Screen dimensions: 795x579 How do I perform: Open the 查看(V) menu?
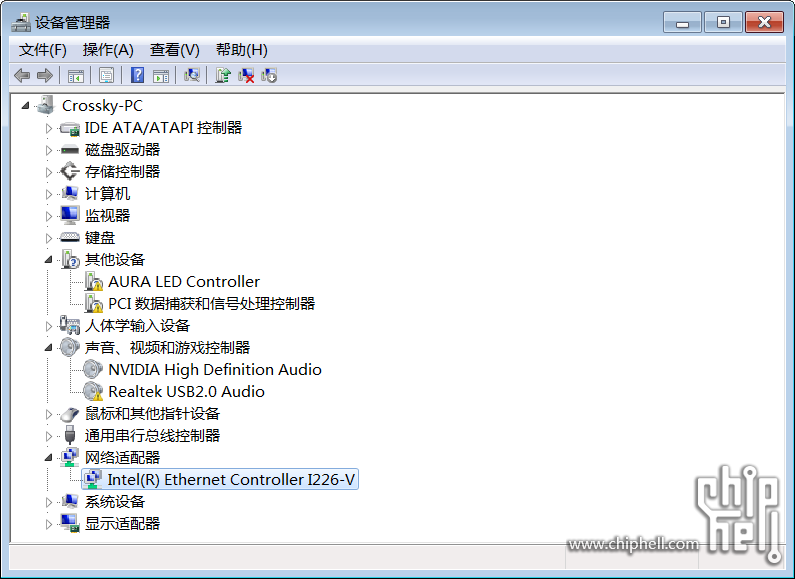click(x=174, y=50)
